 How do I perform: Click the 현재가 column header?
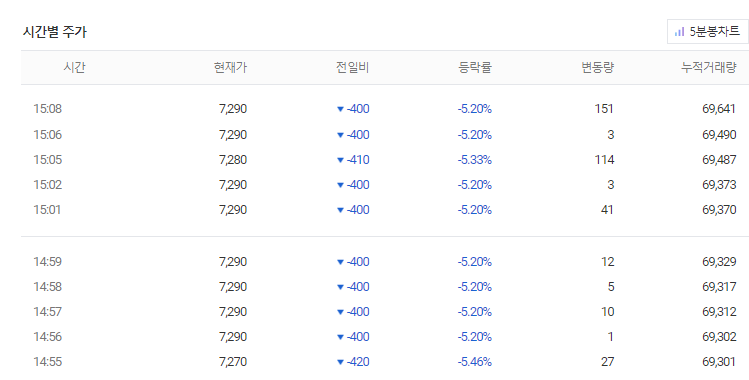tap(230, 67)
